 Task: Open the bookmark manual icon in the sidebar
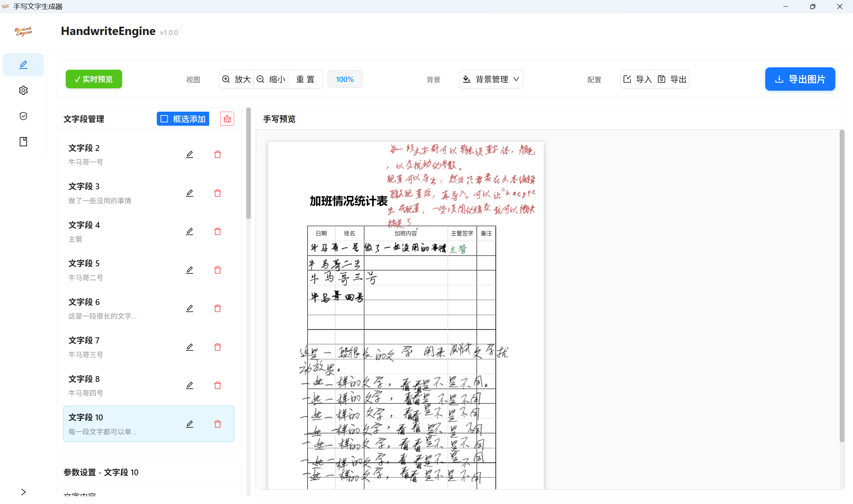pyautogui.click(x=23, y=142)
